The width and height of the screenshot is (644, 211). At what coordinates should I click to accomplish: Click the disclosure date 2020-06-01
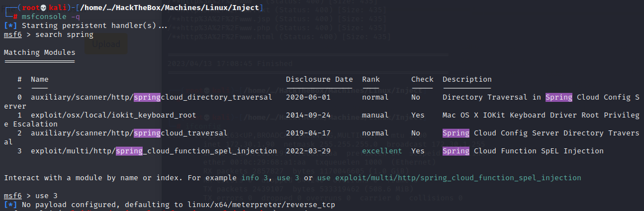click(x=308, y=97)
